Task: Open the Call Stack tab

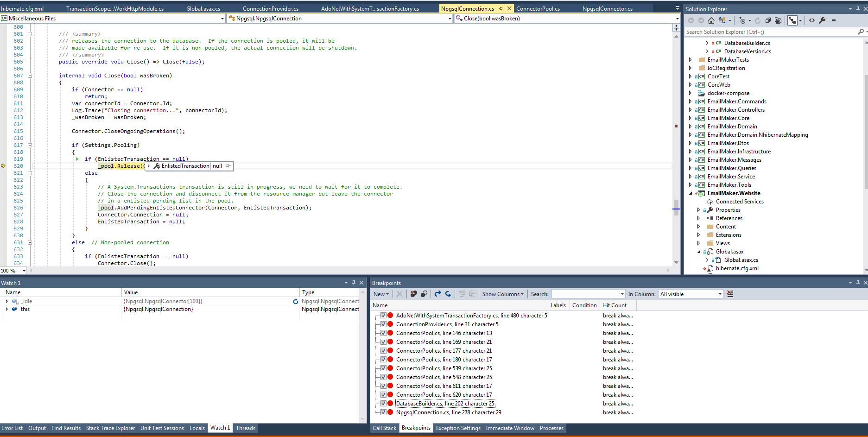Action: 384,428
